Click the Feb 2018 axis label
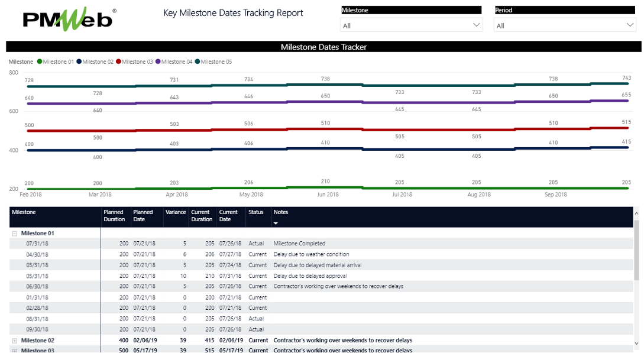Screen dimensions: 644x353 (31, 195)
